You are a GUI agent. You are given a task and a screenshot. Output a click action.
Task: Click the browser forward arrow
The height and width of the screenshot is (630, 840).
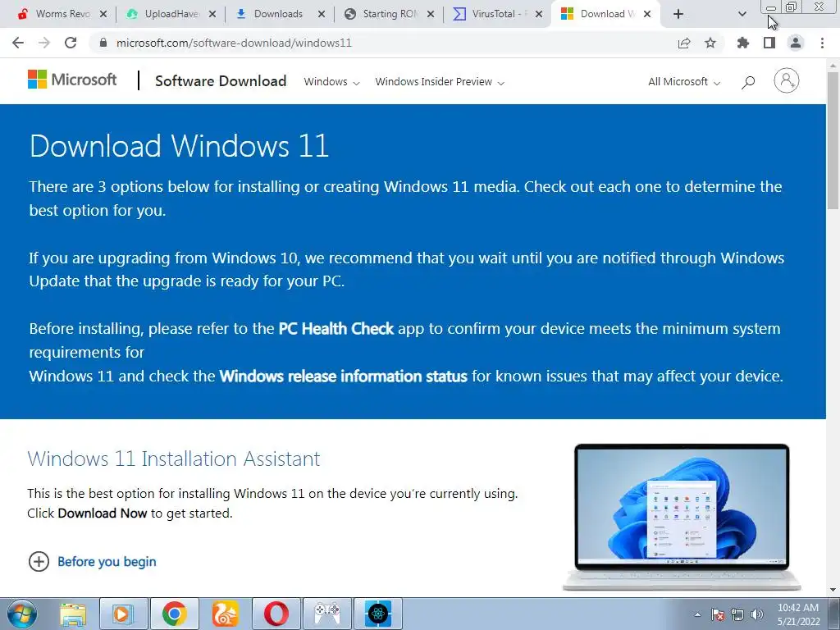(x=44, y=43)
